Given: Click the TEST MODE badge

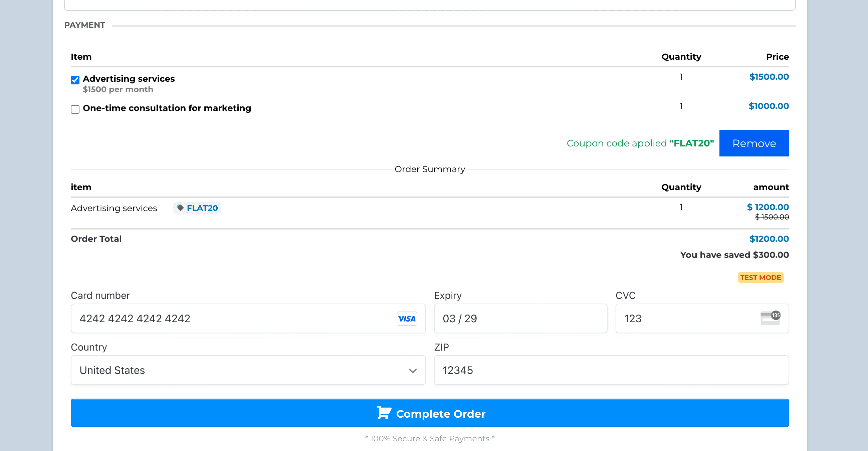Looking at the screenshot, I should [x=760, y=278].
